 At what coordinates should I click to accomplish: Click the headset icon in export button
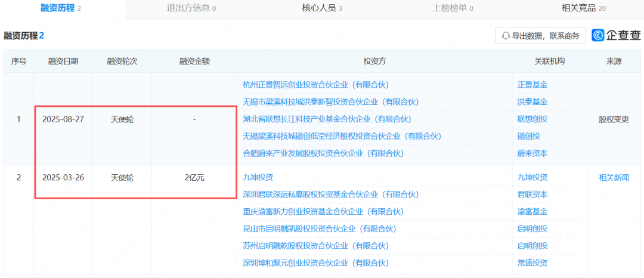click(x=506, y=36)
